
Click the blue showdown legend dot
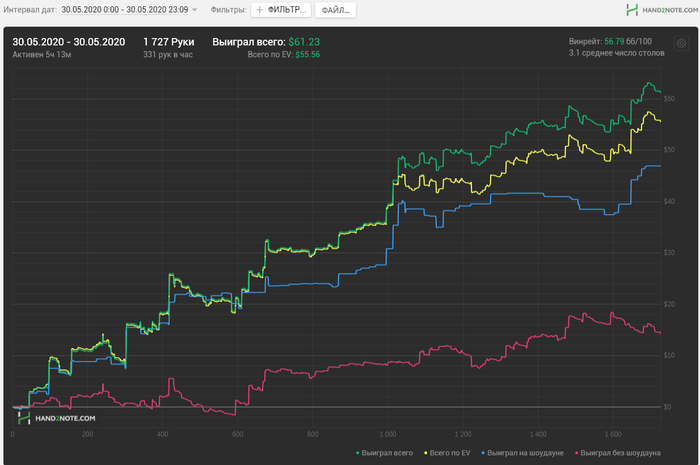(x=483, y=453)
